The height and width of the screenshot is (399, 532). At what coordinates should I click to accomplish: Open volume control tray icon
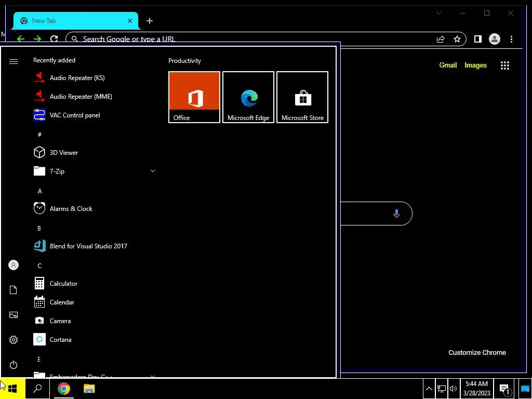453,389
